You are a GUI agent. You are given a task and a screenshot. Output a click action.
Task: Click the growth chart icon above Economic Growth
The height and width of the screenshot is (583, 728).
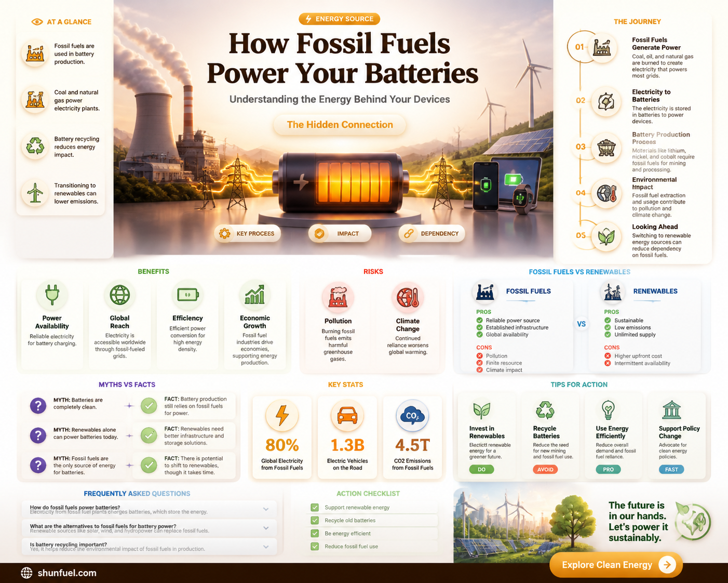pos(255,295)
